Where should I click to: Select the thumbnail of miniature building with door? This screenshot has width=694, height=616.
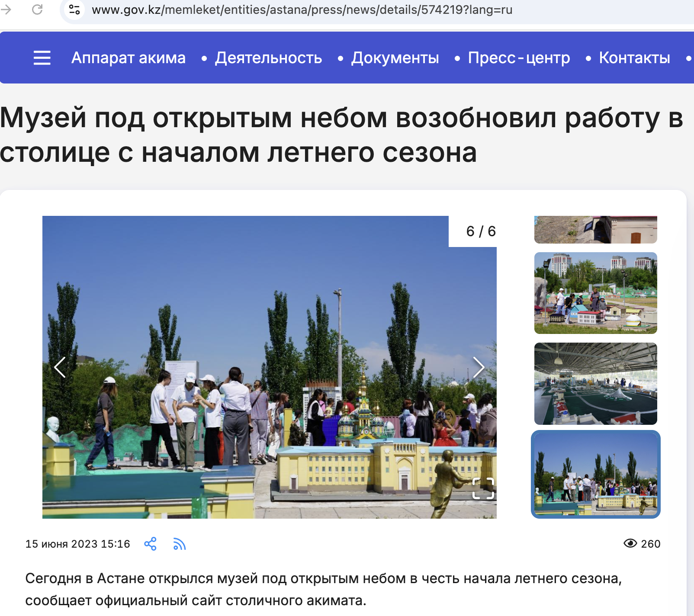595,230
